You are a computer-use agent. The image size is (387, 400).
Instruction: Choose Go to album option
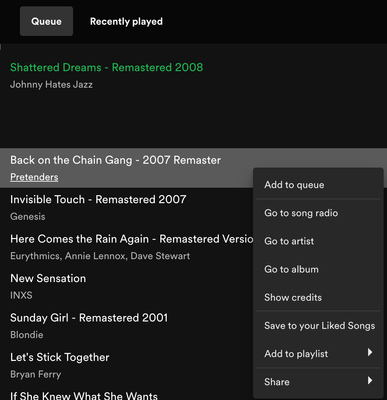tap(318, 269)
